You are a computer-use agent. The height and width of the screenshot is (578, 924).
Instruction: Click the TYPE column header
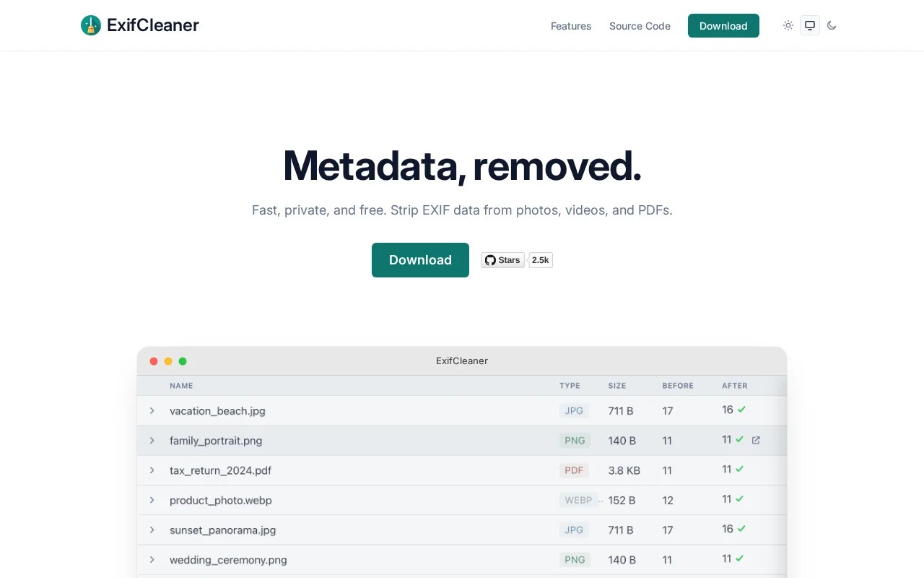(570, 386)
